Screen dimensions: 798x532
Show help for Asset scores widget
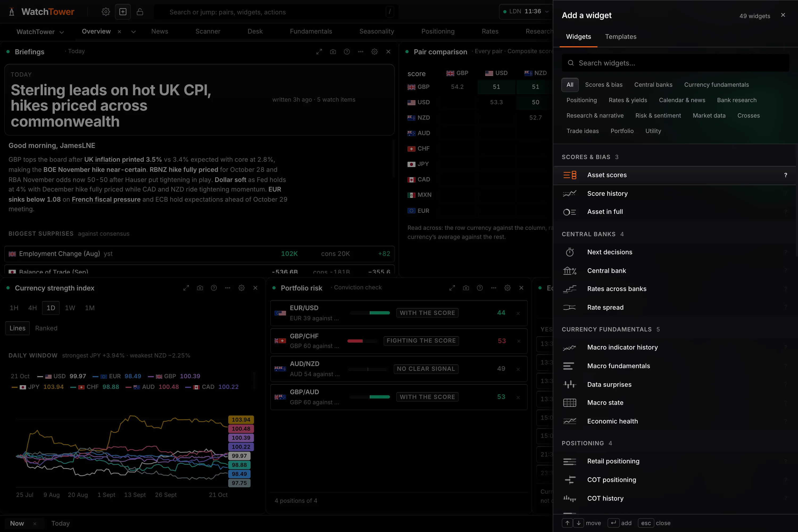pos(785,175)
